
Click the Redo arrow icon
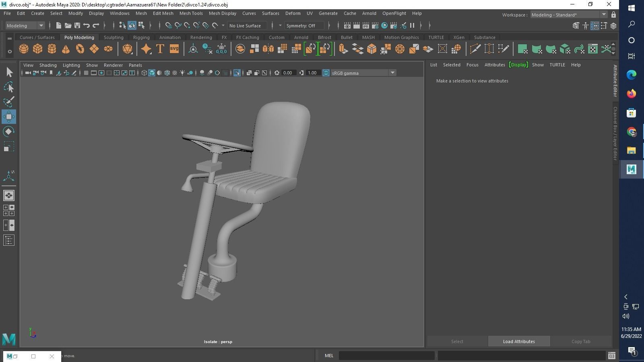(x=96, y=25)
